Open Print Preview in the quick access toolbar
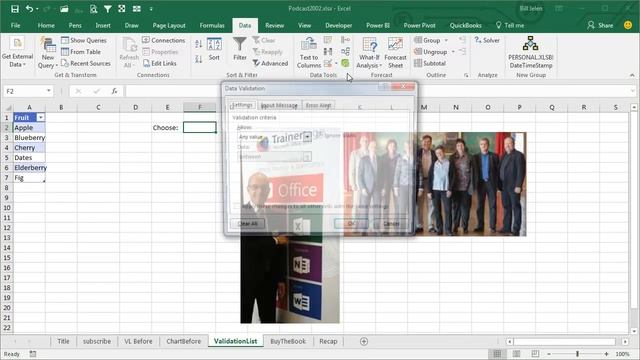Screen dimensions: 640x360 click(x=93, y=9)
